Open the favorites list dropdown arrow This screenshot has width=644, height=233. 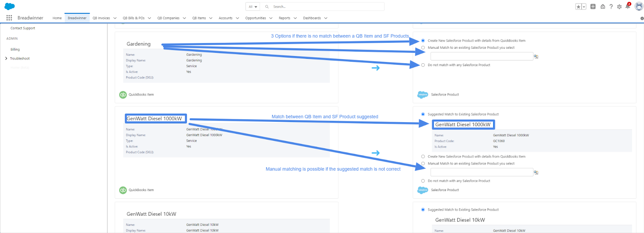click(584, 7)
